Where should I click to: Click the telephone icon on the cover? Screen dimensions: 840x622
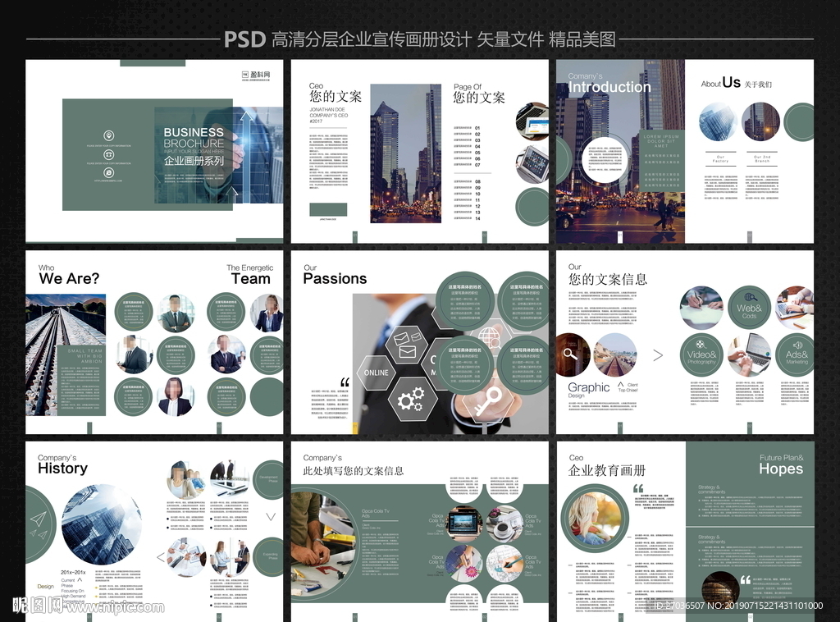click(x=109, y=154)
